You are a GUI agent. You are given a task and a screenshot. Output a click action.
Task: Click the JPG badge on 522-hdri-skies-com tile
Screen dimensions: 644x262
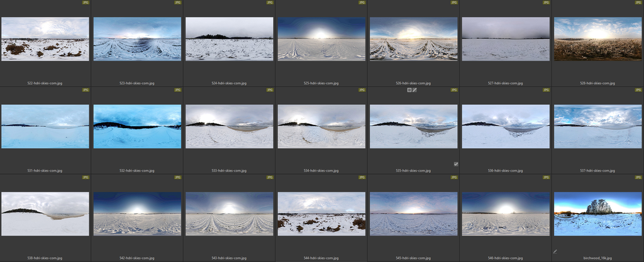(86, 3)
